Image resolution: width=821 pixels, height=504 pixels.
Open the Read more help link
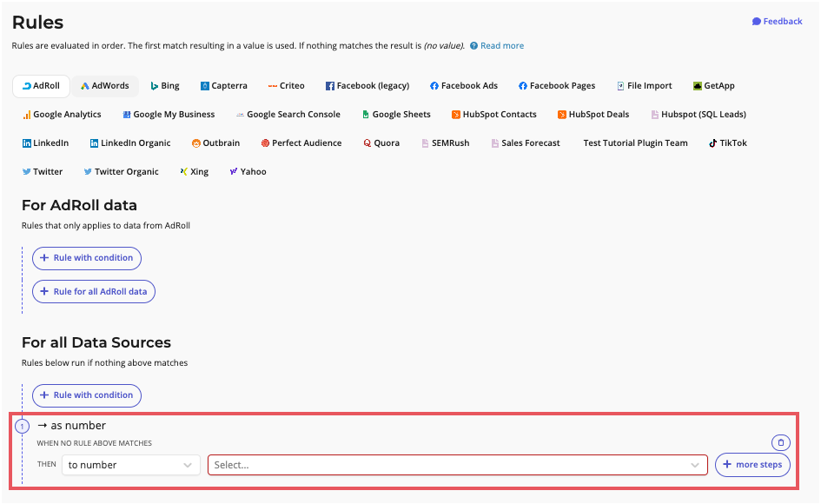(x=501, y=46)
